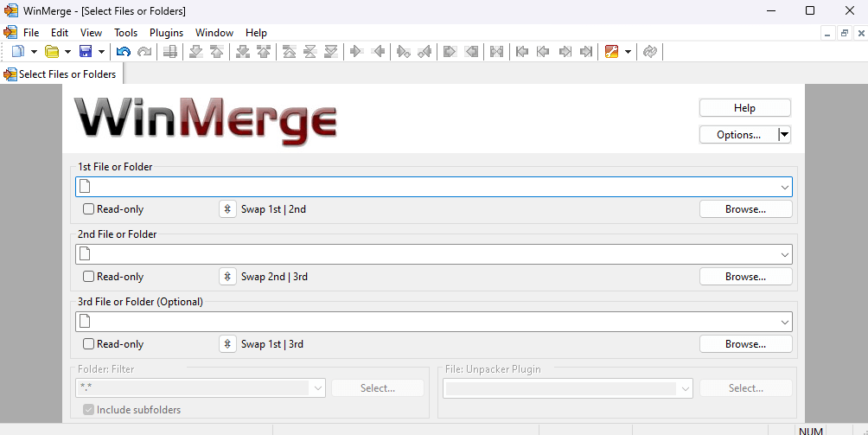Click the Swap 1st | 2nd icon

(x=227, y=209)
